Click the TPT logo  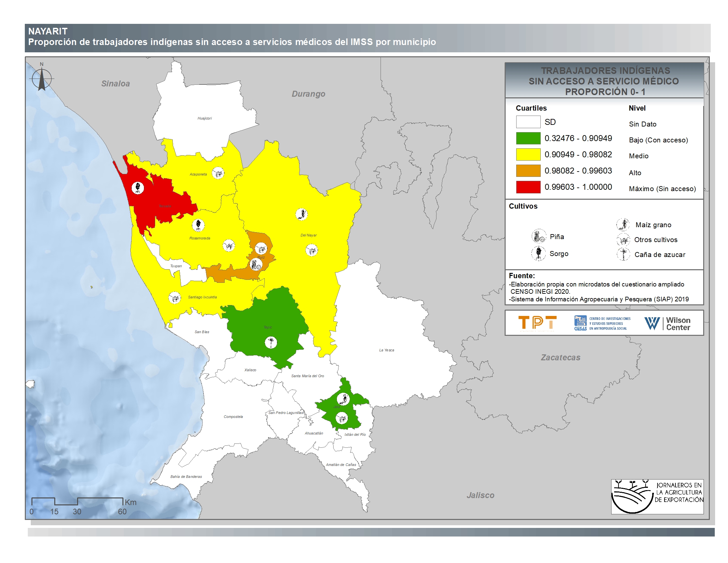tap(537, 323)
